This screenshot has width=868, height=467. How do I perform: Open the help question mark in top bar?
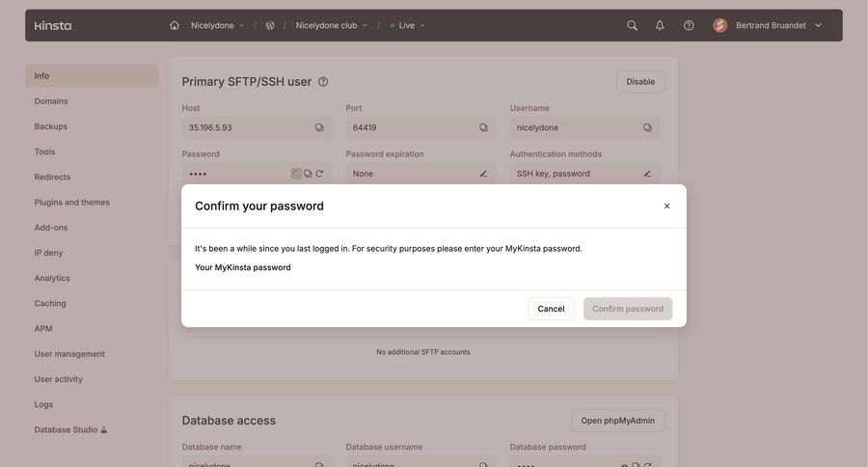(x=689, y=25)
